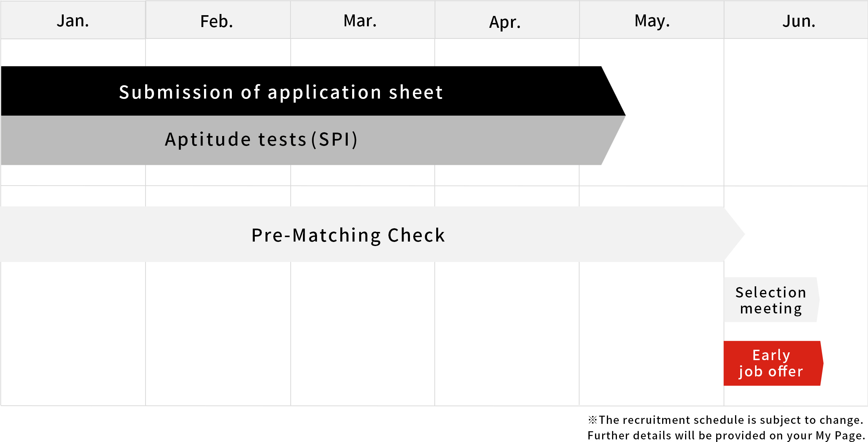Click the Jan. month header
Viewport: 868px width, 442px height.
click(x=73, y=21)
